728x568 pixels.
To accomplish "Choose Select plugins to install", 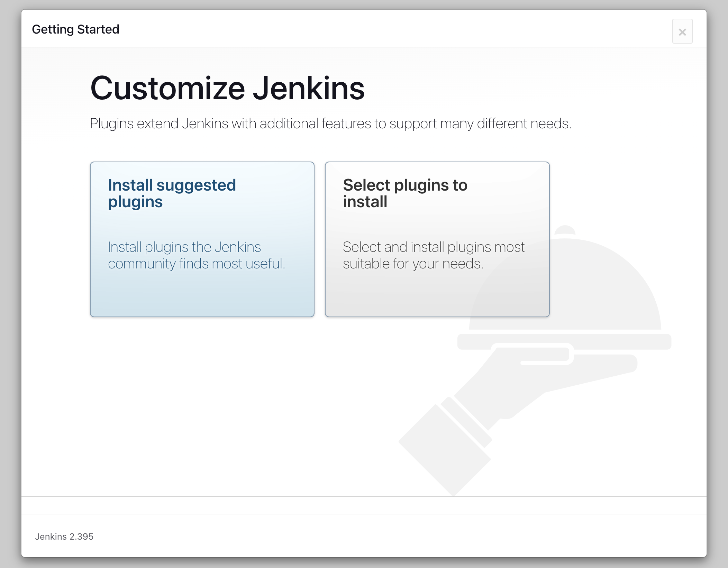I will [437, 239].
